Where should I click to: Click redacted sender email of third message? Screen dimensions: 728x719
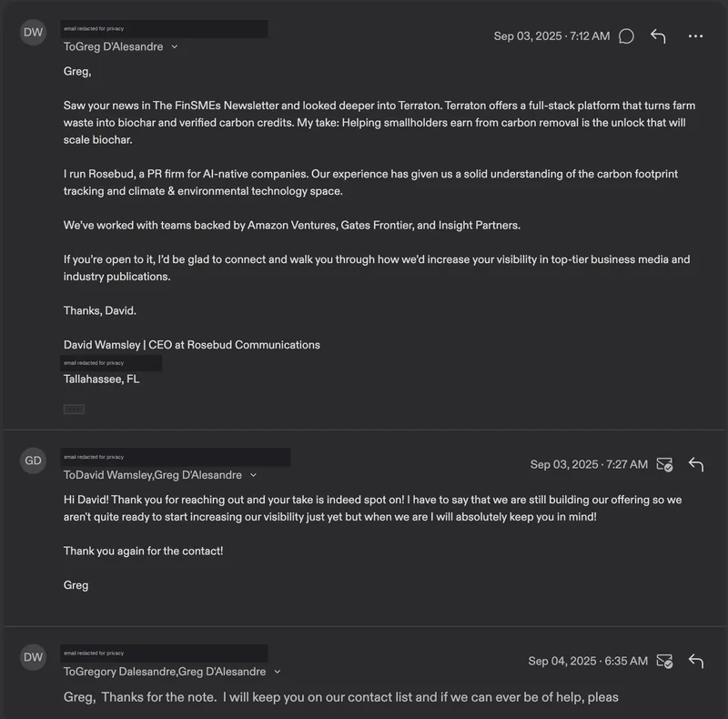pos(164,653)
